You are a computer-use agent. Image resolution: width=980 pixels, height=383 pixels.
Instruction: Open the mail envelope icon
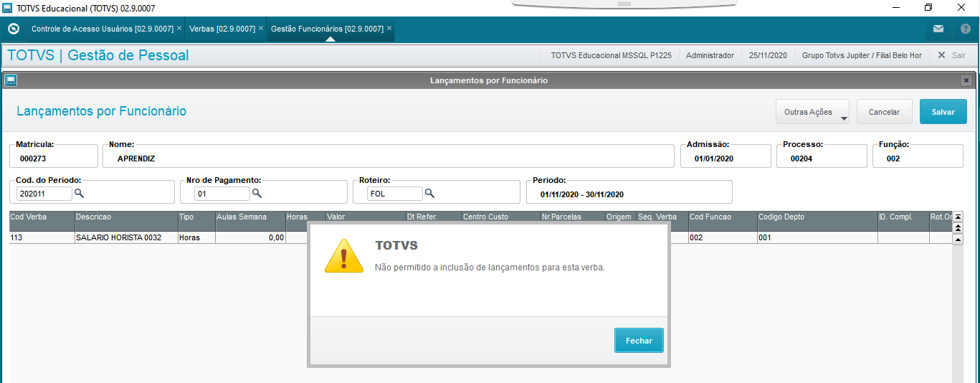(938, 29)
